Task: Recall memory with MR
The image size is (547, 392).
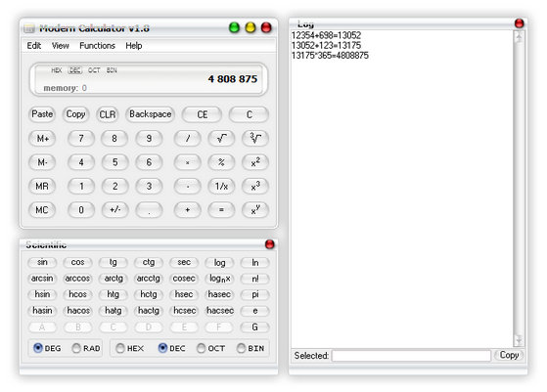Action: [x=42, y=186]
